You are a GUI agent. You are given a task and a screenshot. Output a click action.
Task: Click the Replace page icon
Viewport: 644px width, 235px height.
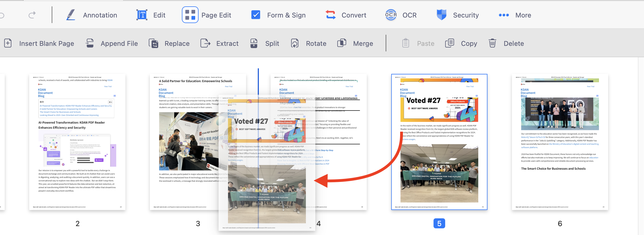click(153, 43)
